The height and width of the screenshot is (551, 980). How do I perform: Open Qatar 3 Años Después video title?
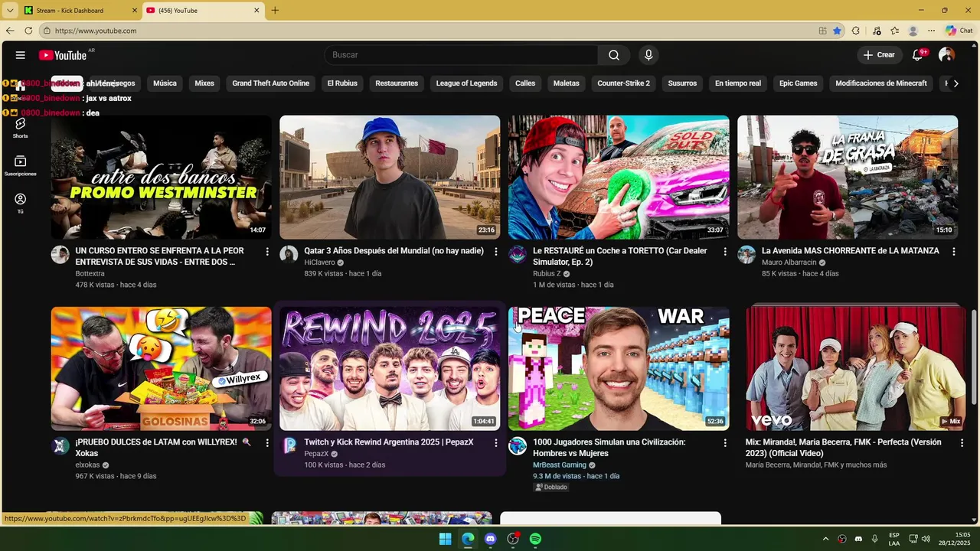(x=394, y=251)
